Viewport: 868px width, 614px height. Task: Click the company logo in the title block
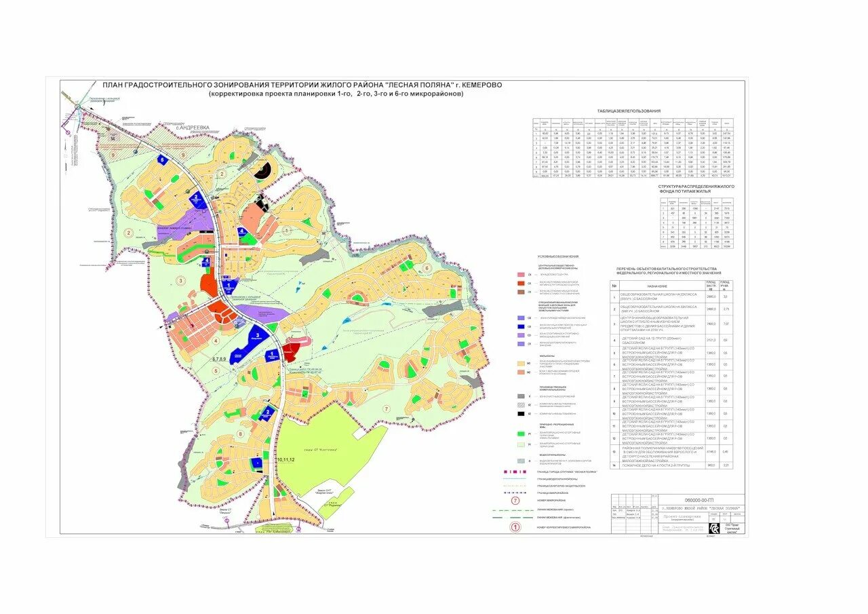[715, 529]
